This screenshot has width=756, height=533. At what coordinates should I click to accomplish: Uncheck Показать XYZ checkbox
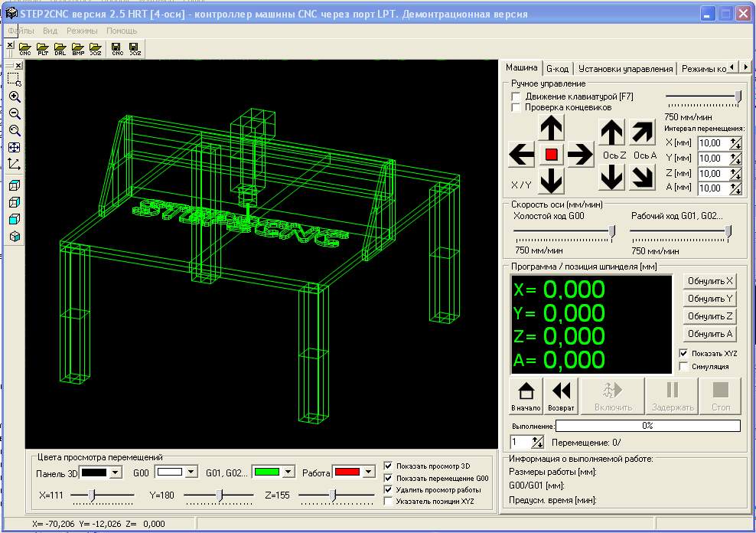pyautogui.click(x=683, y=354)
